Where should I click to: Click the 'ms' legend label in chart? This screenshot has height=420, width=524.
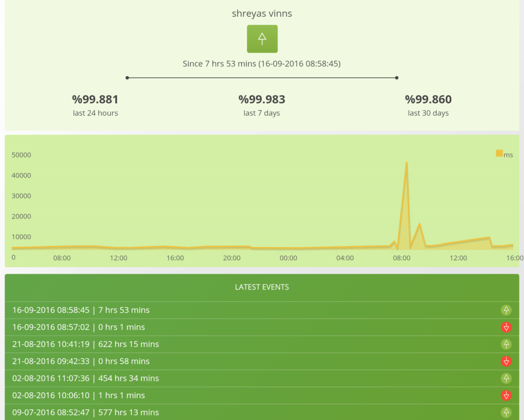(508, 155)
